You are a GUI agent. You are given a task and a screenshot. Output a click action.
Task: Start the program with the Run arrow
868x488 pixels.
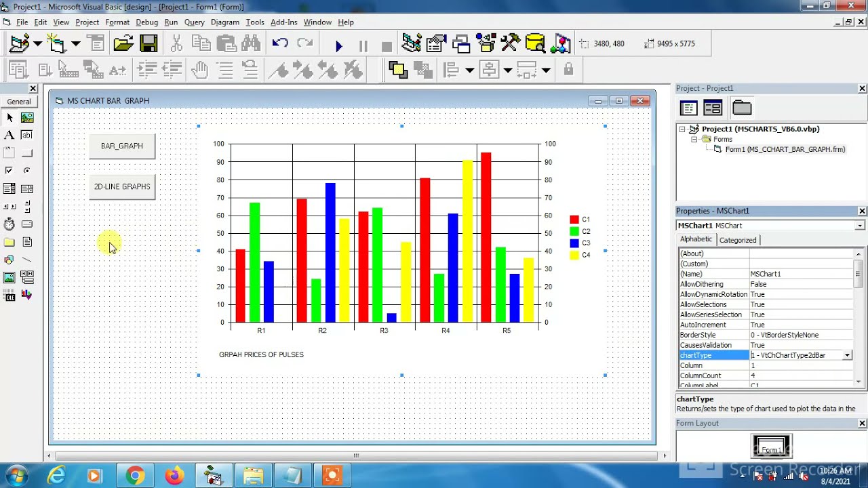click(x=339, y=45)
